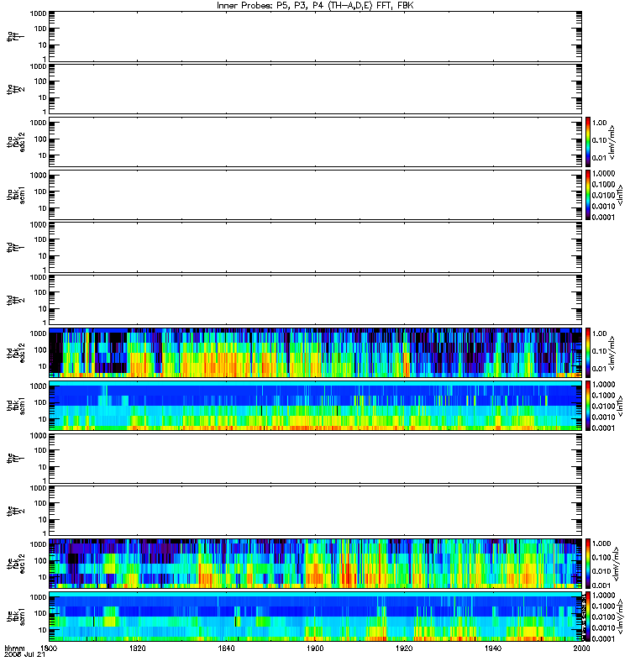Click the thd fbk scm1 spectrogram panel
Viewport: 630px width, 672px height.
pos(315,406)
